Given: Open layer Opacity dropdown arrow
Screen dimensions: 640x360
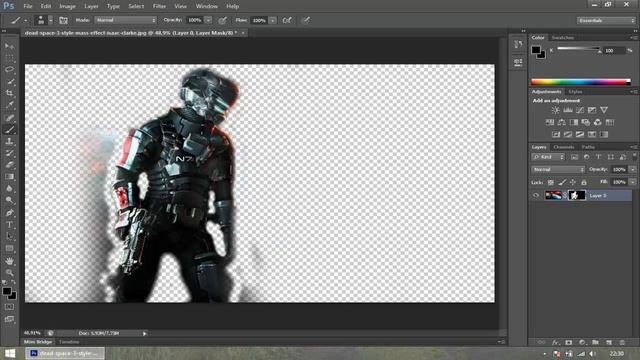Looking at the screenshot, I should (633, 169).
